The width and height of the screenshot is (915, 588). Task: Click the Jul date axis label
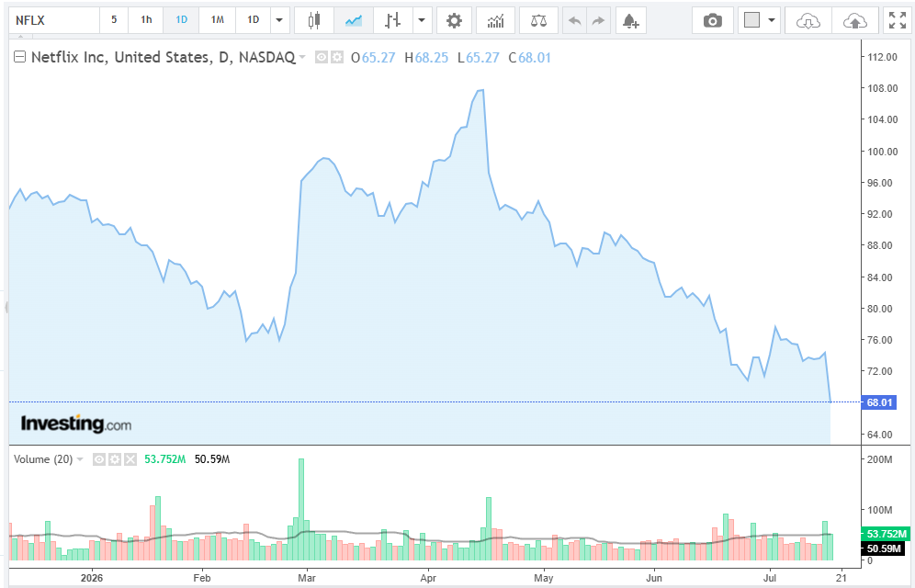point(769,578)
